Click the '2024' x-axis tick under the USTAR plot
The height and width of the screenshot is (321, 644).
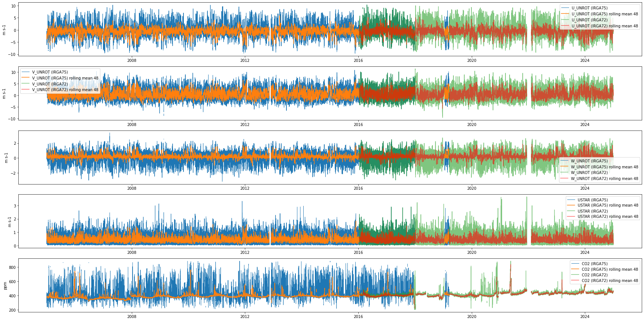pos(585,252)
